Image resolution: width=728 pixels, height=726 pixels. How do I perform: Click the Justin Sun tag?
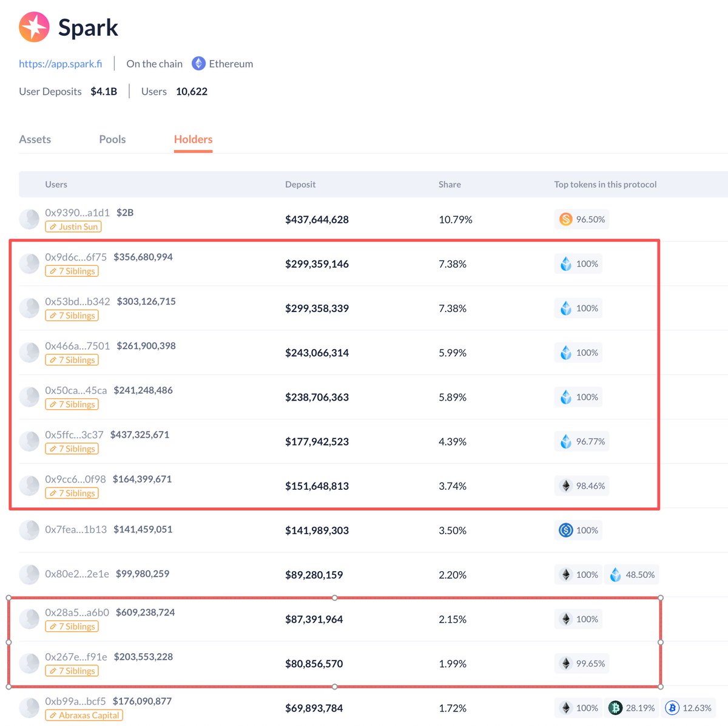pyautogui.click(x=73, y=226)
